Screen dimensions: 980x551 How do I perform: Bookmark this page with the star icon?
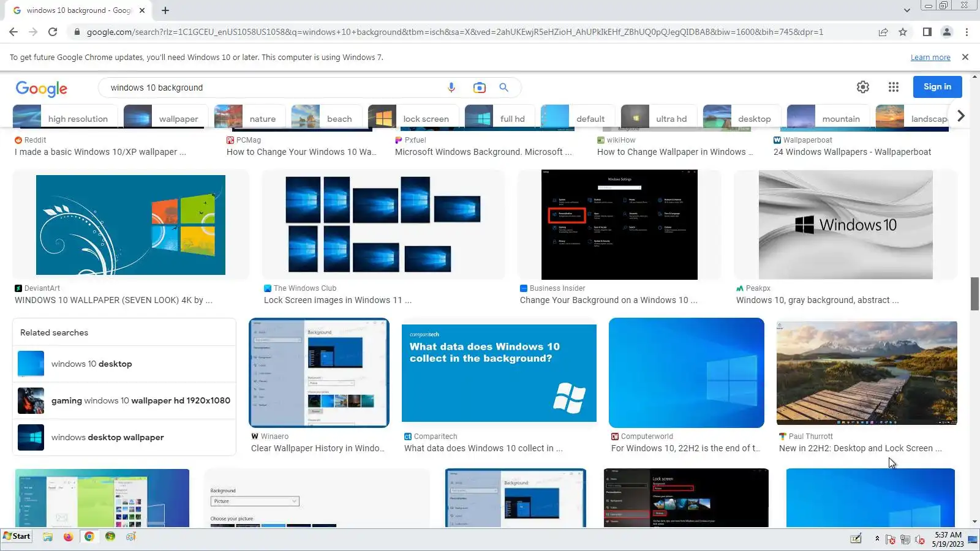click(903, 32)
